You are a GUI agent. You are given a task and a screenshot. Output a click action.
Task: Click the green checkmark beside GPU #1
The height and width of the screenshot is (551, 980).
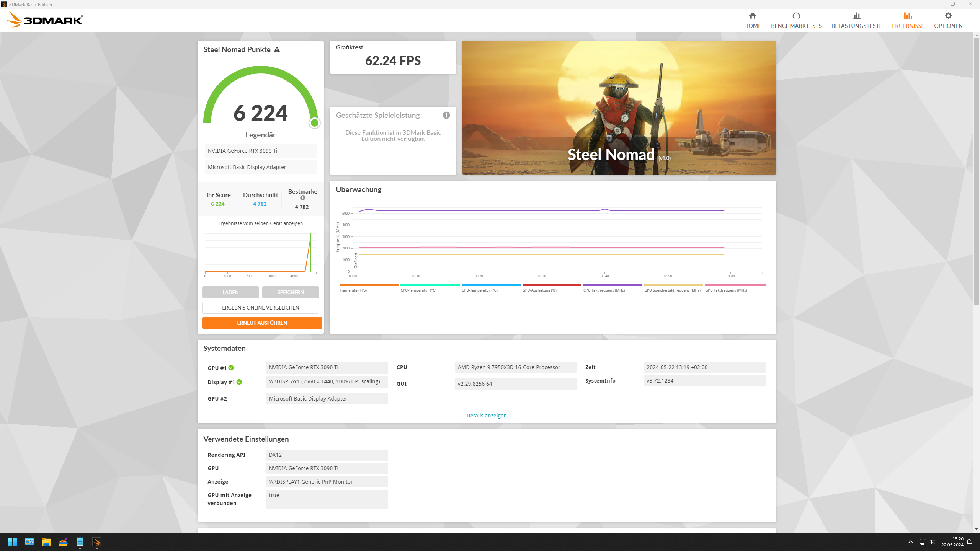click(x=231, y=367)
